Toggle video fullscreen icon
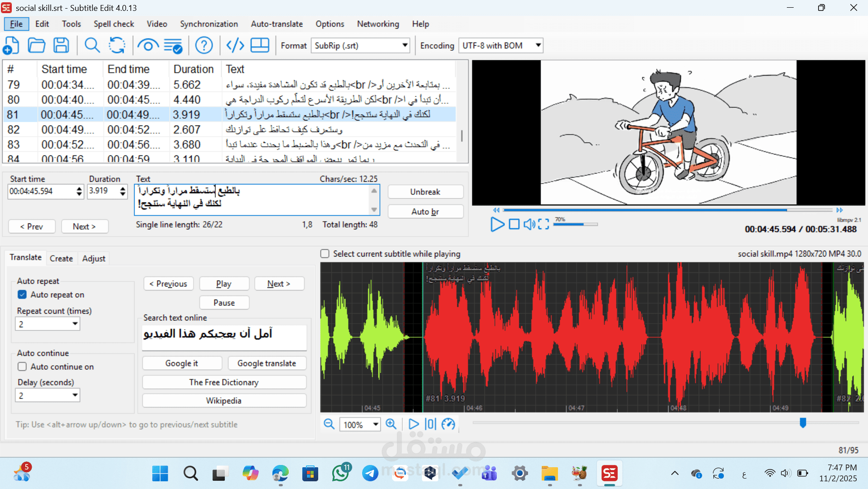The width and height of the screenshot is (868, 489). click(x=543, y=224)
